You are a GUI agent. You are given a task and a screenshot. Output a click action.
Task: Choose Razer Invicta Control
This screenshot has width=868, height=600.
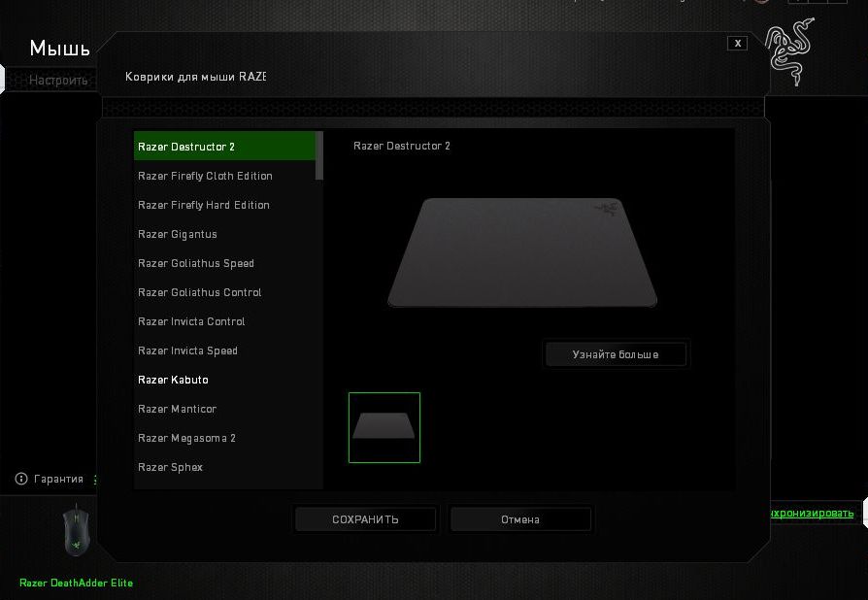224,321
